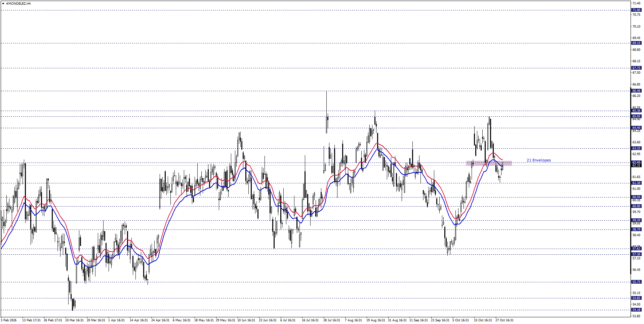Click the 54.18 price level tag
Viewport: 644px width, 324px height.
tap(636, 310)
